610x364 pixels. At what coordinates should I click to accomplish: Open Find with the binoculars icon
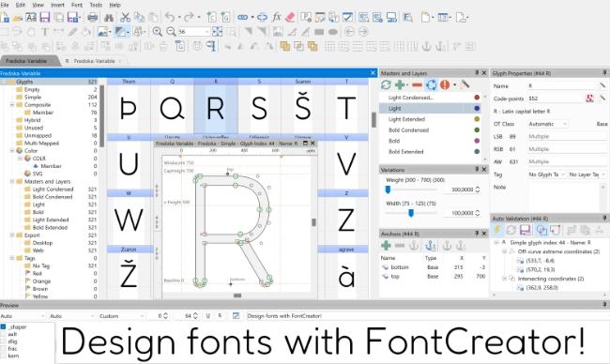[x=109, y=17]
